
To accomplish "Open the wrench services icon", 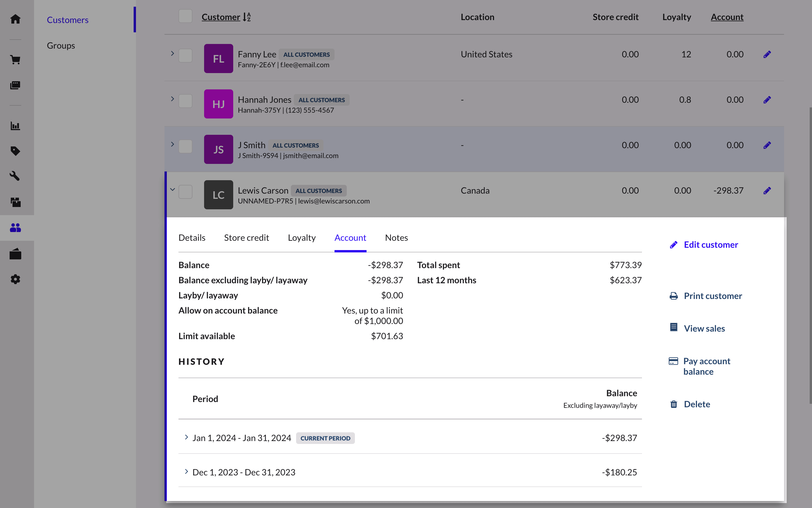I will 15,176.
